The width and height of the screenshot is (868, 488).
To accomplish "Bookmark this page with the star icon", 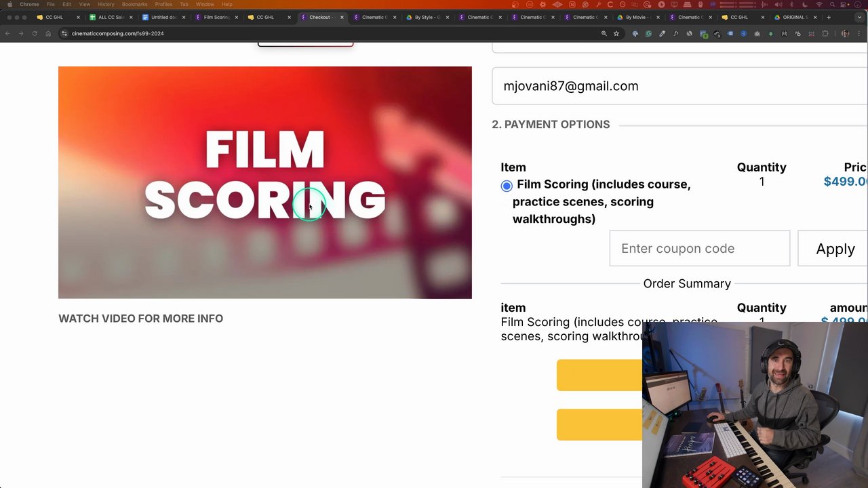I will point(616,33).
